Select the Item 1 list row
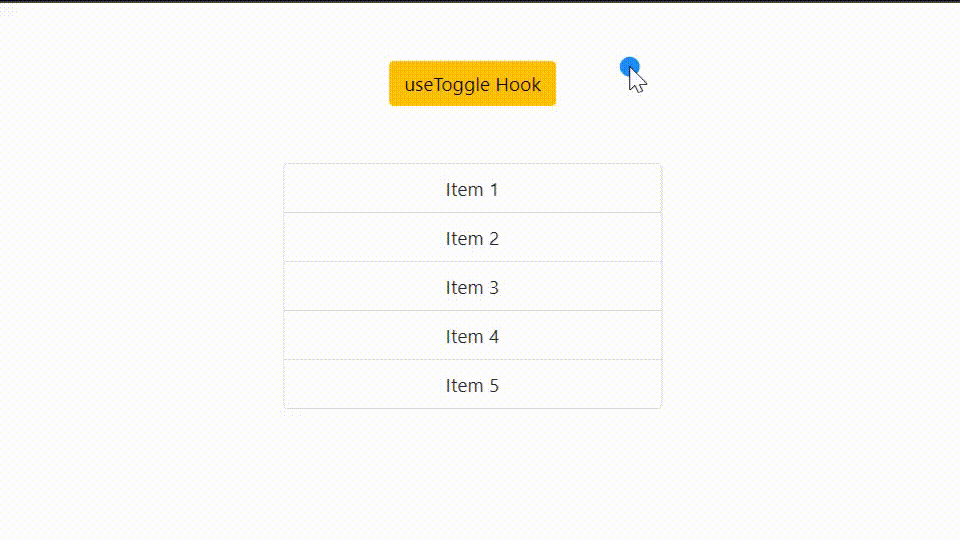960x540 pixels. click(x=472, y=189)
